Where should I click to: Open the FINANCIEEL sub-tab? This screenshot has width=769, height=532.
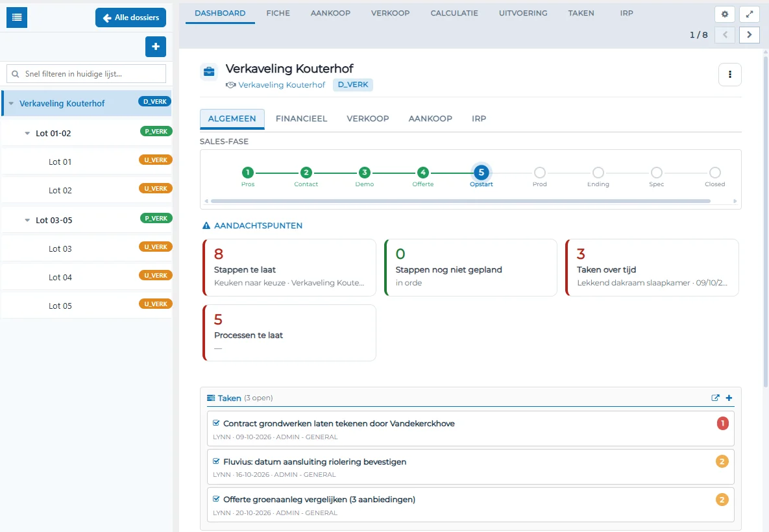[x=301, y=119]
